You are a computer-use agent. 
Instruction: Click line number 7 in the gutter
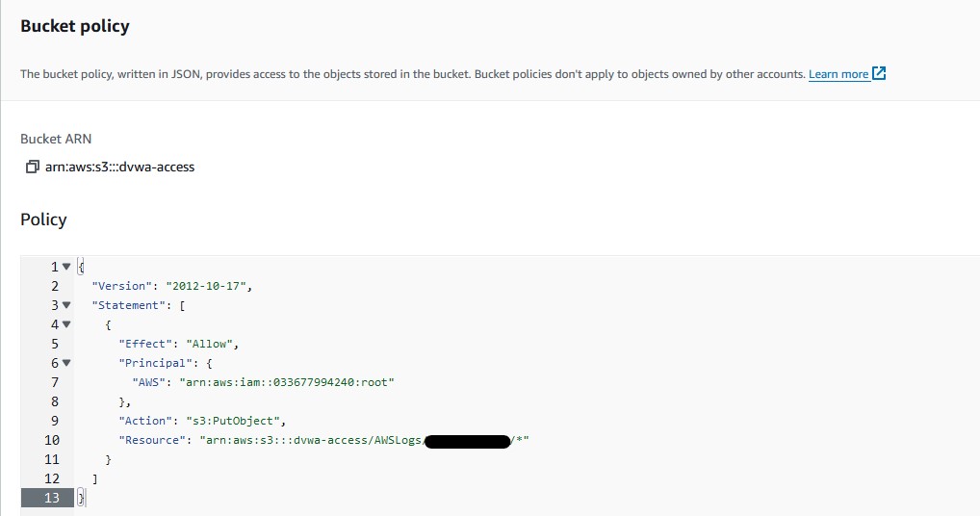coord(55,382)
